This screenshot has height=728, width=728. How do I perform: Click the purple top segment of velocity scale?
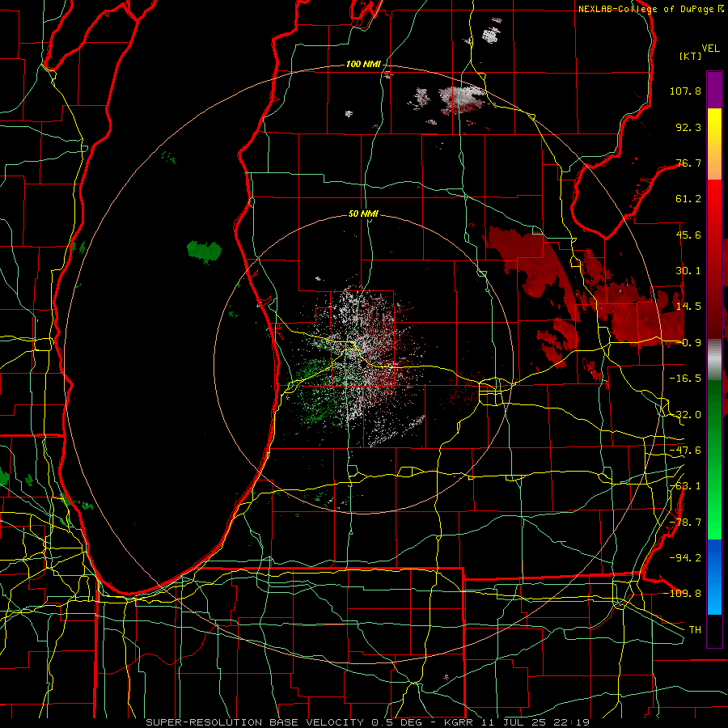[714, 90]
